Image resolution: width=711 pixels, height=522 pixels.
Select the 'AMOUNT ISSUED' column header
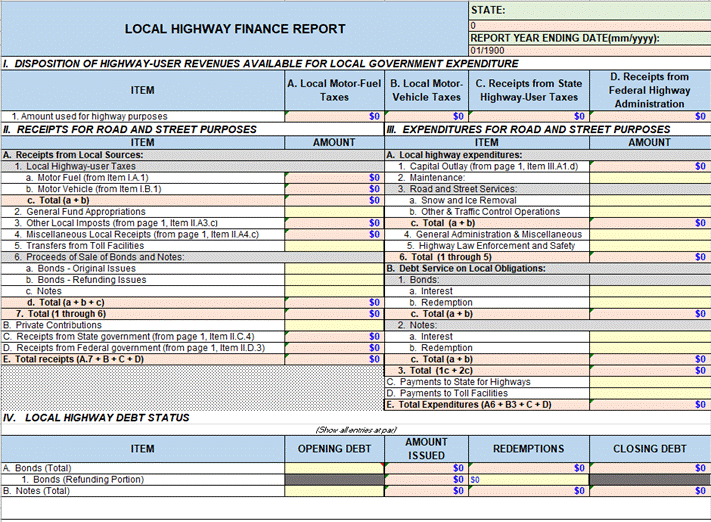click(426, 449)
